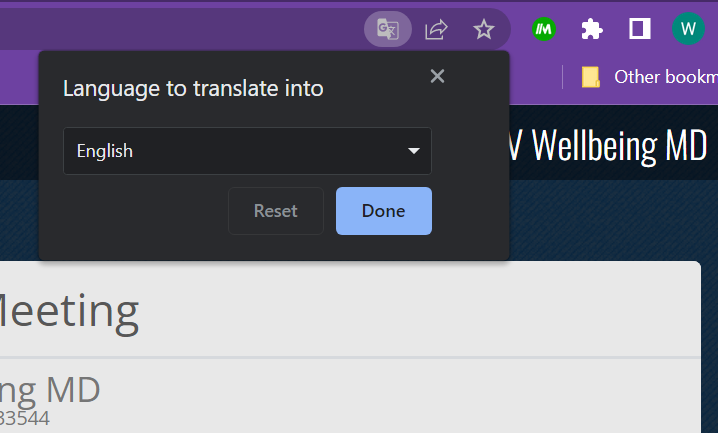
Task: Toggle the browser side panel icon
Action: click(640, 29)
